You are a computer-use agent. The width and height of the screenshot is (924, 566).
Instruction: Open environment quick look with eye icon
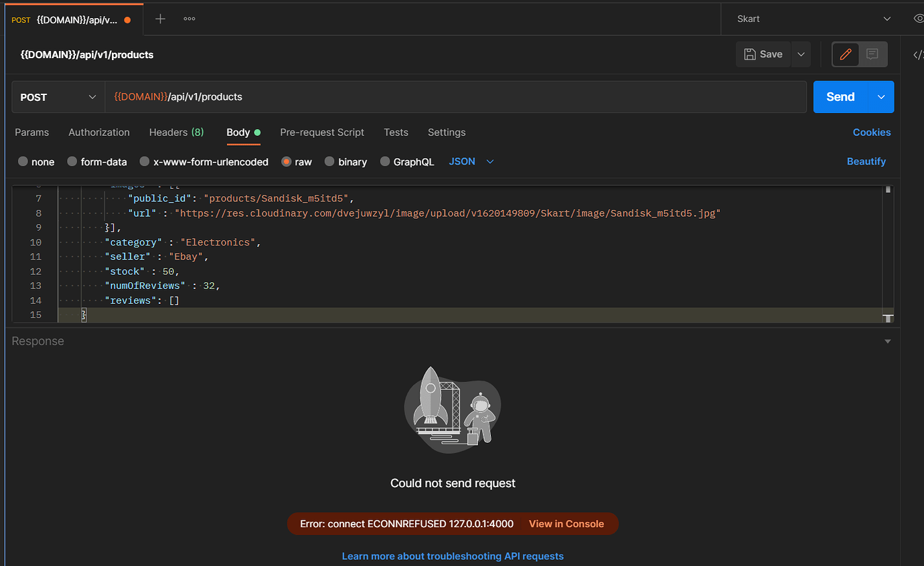[x=917, y=19]
